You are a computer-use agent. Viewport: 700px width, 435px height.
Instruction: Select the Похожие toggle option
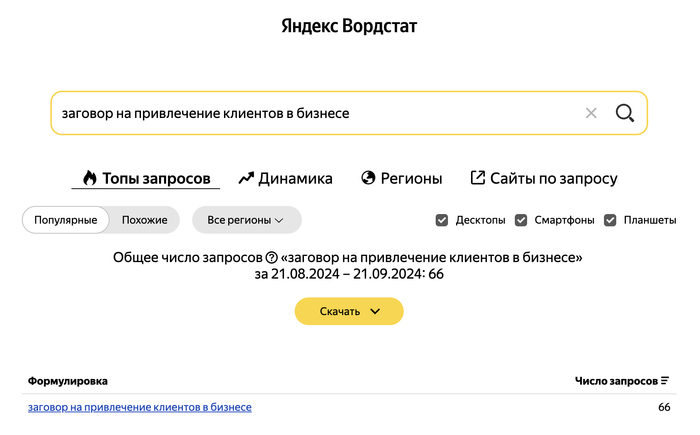pos(145,220)
